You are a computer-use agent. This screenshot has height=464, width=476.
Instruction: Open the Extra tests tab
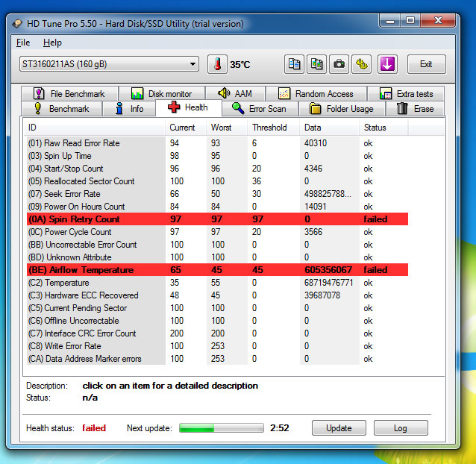[x=406, y=93]
